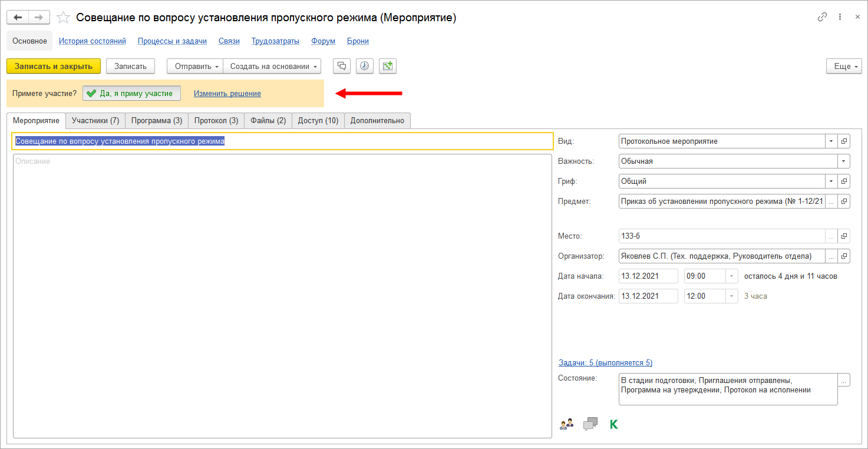Open start time 09:00 dropdown
The height and width of the screenshot is (449, 868).
click(731, 276)
